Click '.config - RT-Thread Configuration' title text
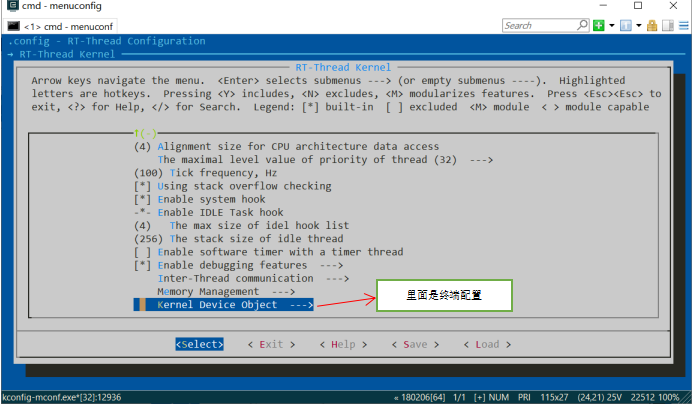 [107, 41]
